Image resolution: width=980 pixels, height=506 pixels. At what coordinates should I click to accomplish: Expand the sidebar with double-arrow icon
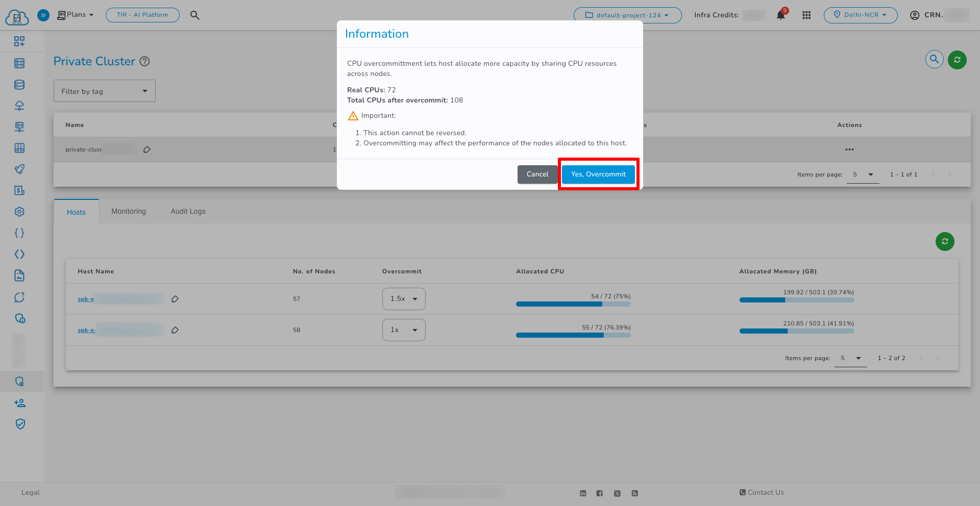click(43, 15)
